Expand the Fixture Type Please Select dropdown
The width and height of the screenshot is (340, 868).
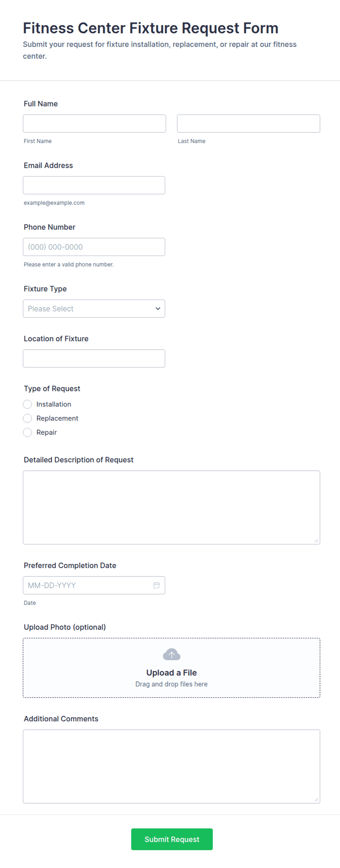point(94,309)
